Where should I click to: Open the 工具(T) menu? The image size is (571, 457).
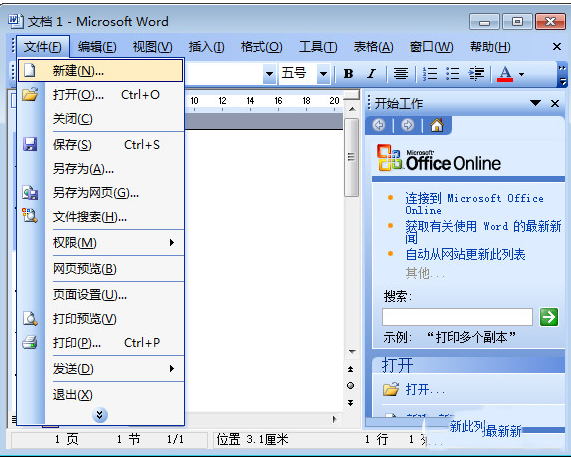[318, 47]
